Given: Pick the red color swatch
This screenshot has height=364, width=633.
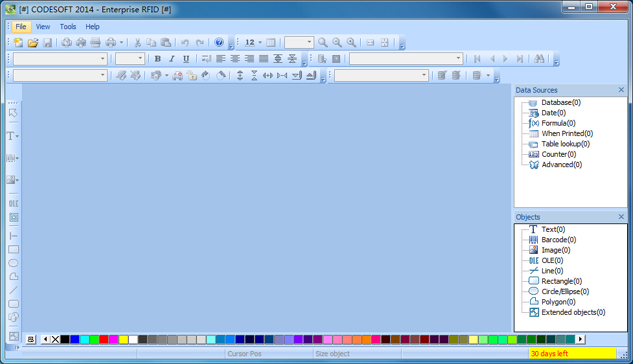Looking at the screenshot, I should (104, 339).
